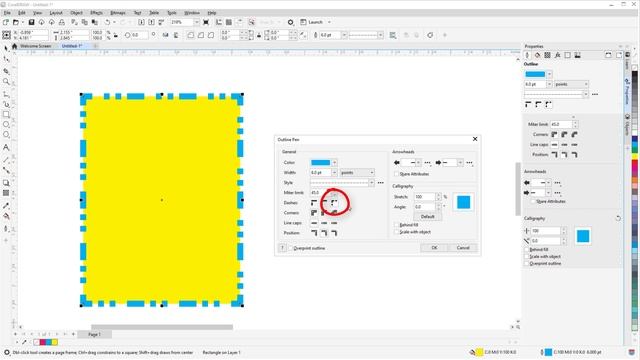The image size is (640, 360).
Task: Select the Interactive Fill tool in the toolbox
Action: 6,216
